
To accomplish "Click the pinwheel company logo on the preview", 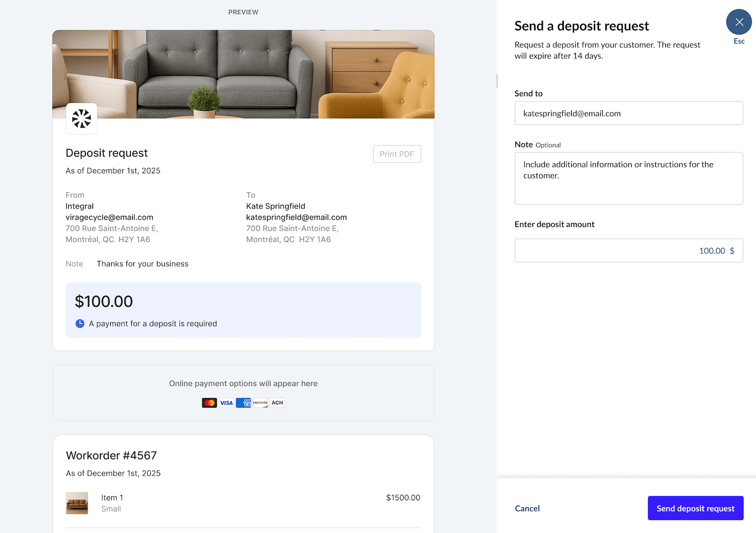I will tap(81, 119).
